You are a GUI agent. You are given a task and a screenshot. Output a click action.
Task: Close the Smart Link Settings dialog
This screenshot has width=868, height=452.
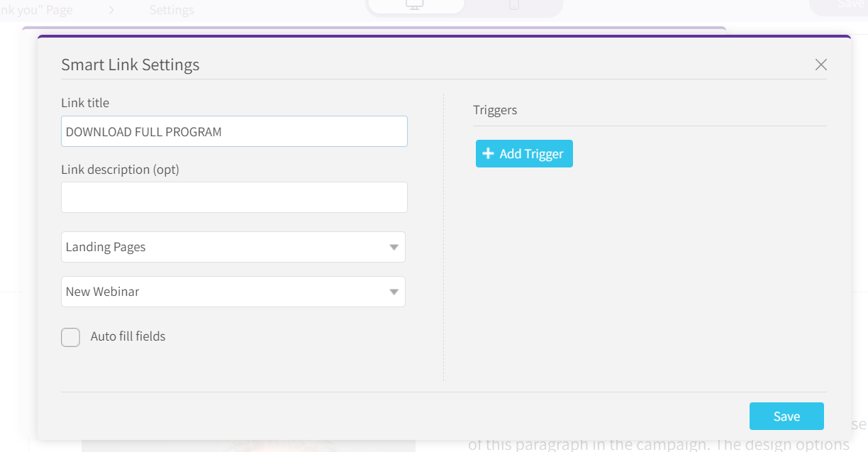[820, 65]
